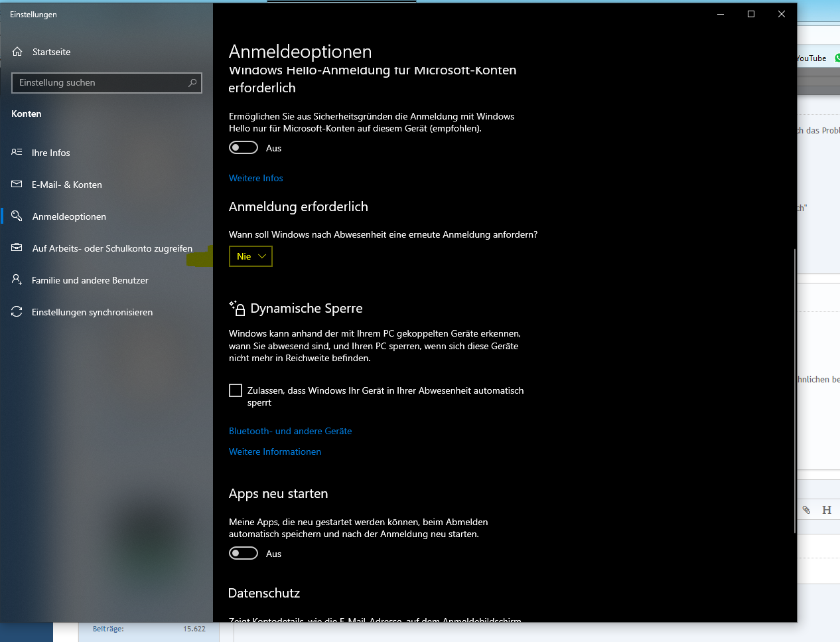Image resolution: width=840 pixels, height=642 pixels.
Task: Click the Startseite label
Action: (x=51, y=52)
